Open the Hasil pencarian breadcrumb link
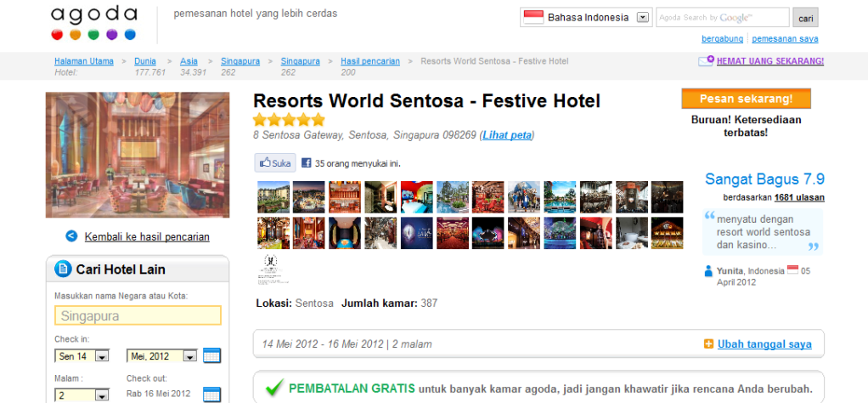The image size is (868, 403). [x=370, y=61]
